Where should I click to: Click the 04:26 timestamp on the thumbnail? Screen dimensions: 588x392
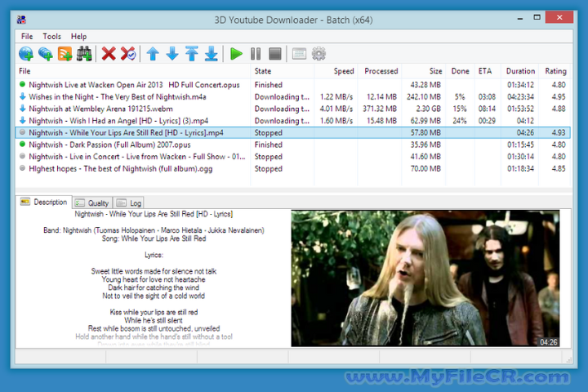[x=549, y=342]
